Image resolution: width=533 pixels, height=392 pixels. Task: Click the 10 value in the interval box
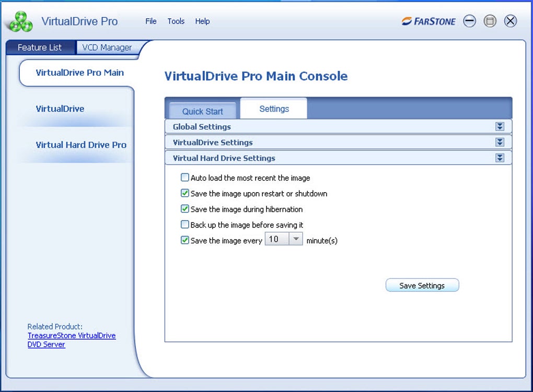pyautogui.click(x=274, y=239)
